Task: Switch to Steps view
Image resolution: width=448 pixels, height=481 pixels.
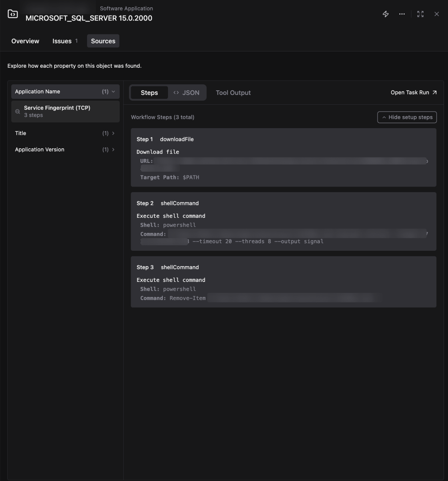Action: coord(149,93)
